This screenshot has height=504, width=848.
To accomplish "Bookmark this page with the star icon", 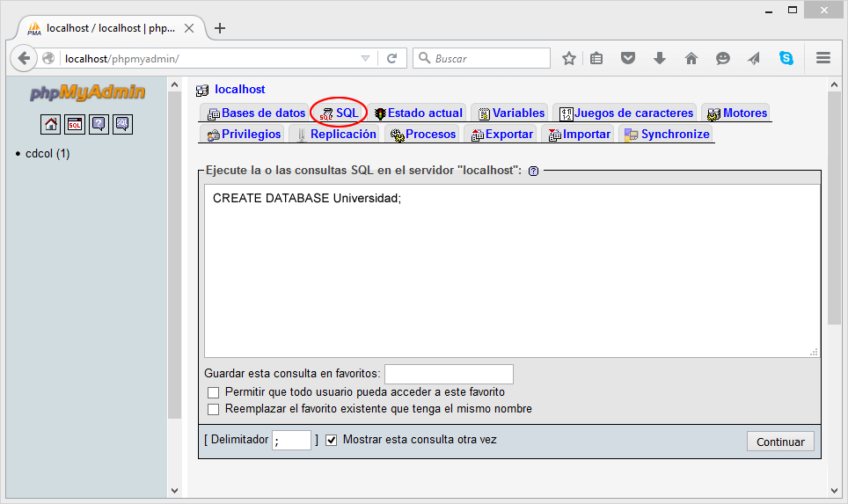I will (568, 58).
